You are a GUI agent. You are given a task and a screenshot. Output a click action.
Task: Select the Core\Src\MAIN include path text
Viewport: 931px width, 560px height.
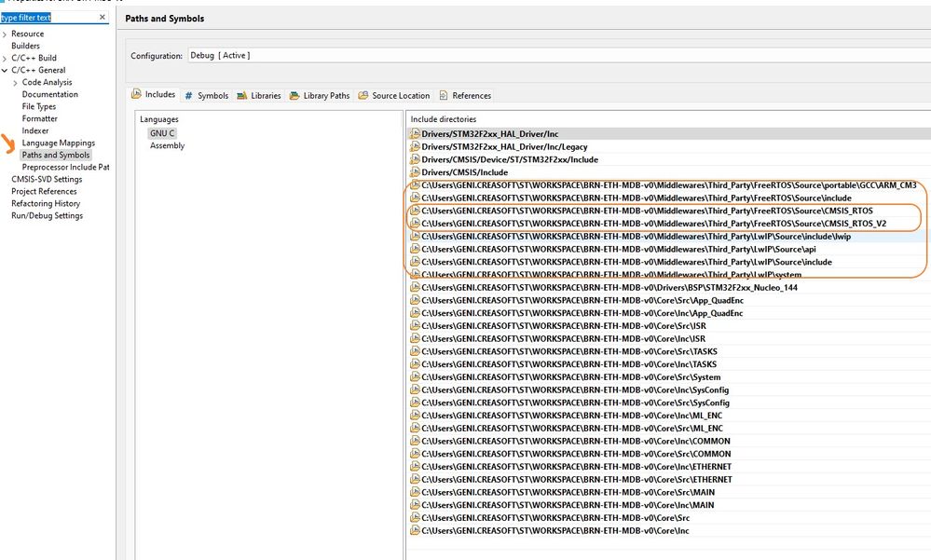(x=568, y=492)
